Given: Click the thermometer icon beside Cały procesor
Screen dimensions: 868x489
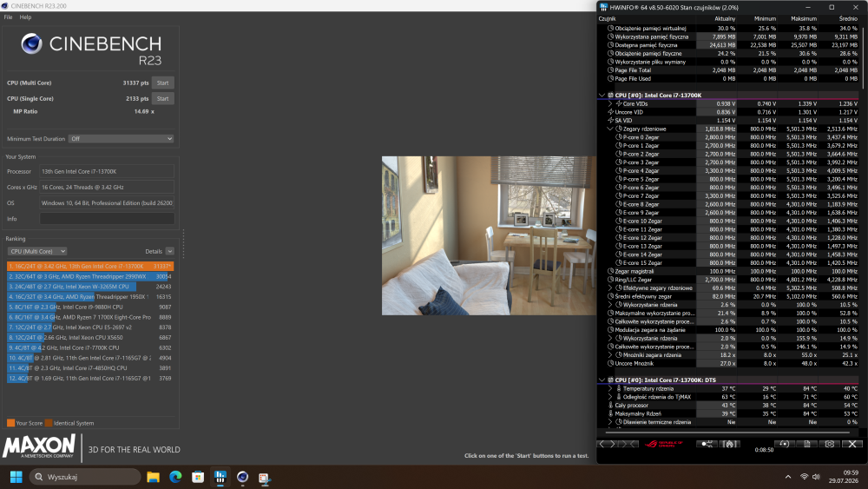Looking at the screenshot, I should point(611,406).
